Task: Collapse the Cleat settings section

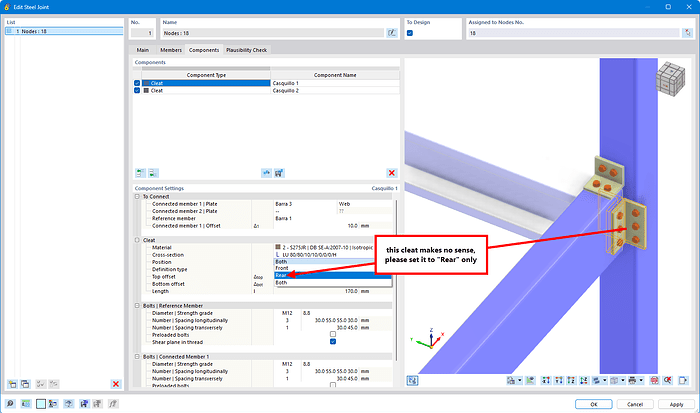Action: coord(137,240)
